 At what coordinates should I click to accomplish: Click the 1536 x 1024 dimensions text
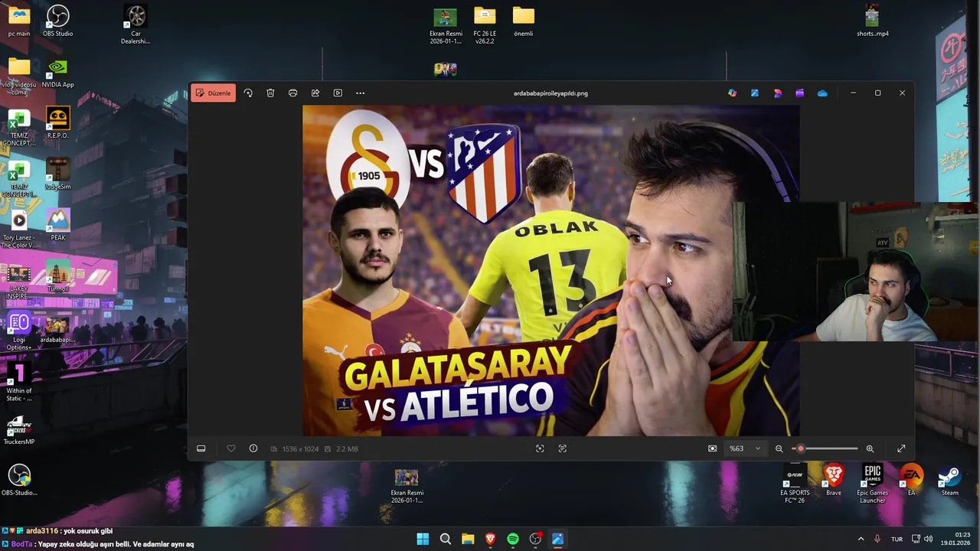[x=300, y=448]
